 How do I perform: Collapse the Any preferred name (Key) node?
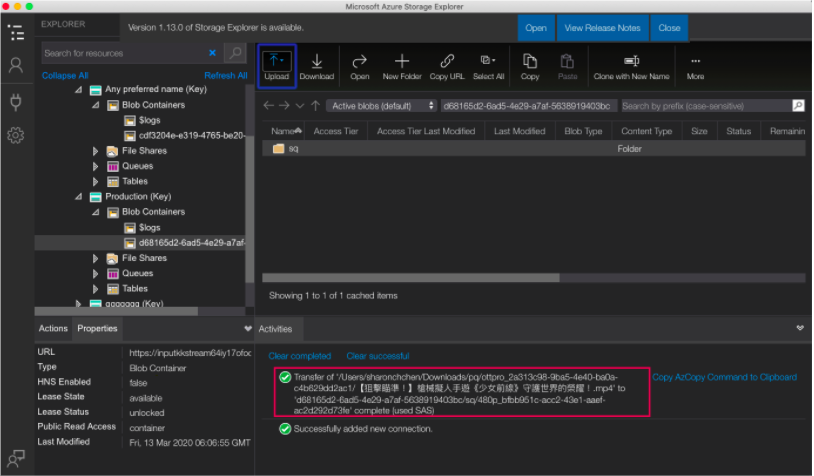(78, 90)
